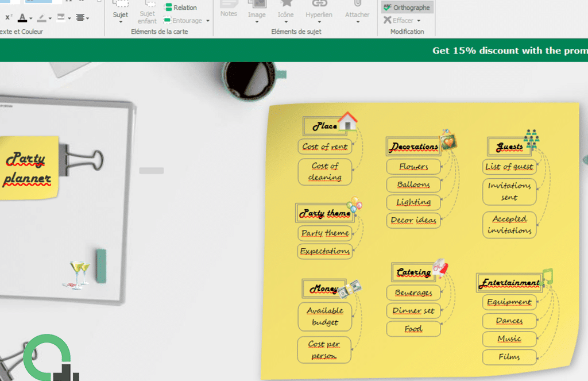Toggle the Orthographe spell check button
The height and width of the screenshot is (381, 588).
click(x=408, y=7)
